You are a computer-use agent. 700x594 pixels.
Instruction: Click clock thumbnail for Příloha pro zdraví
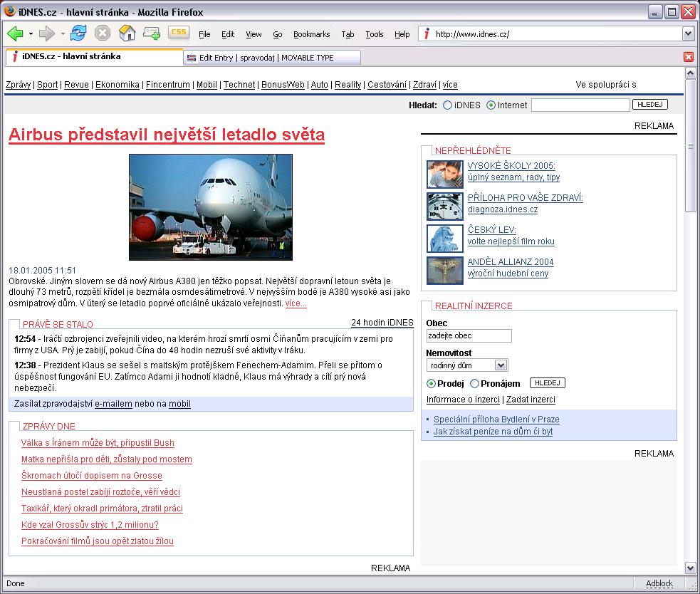point(444,207)
